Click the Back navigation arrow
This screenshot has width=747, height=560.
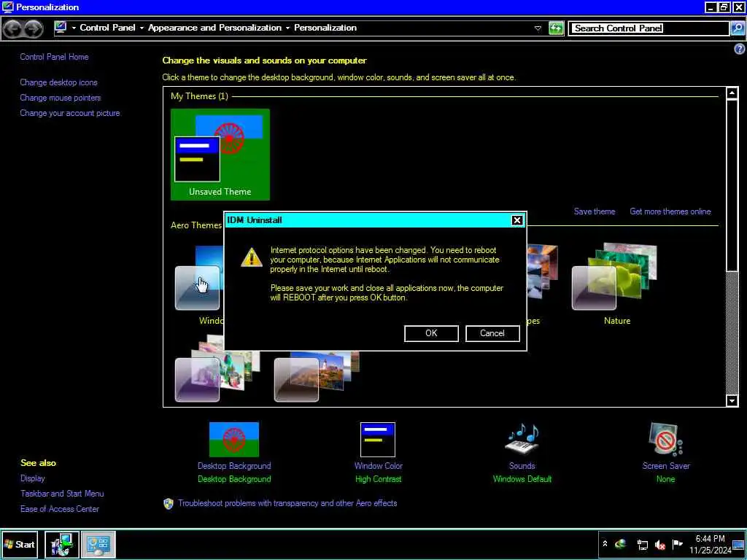coord(13,28)
